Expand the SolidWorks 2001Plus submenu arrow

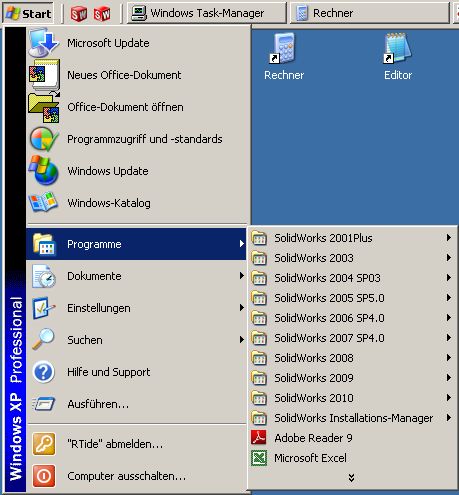pos(449,238)
